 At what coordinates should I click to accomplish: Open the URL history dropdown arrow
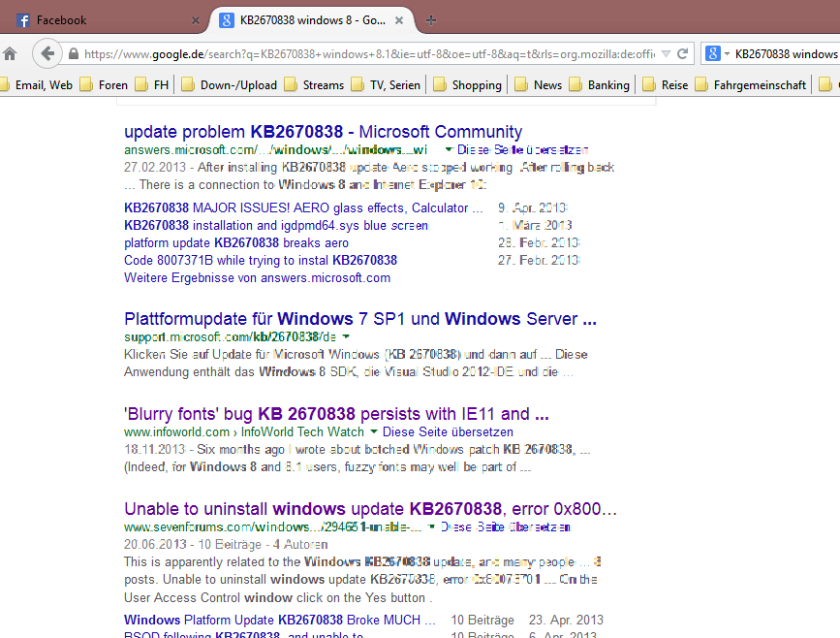666,53
